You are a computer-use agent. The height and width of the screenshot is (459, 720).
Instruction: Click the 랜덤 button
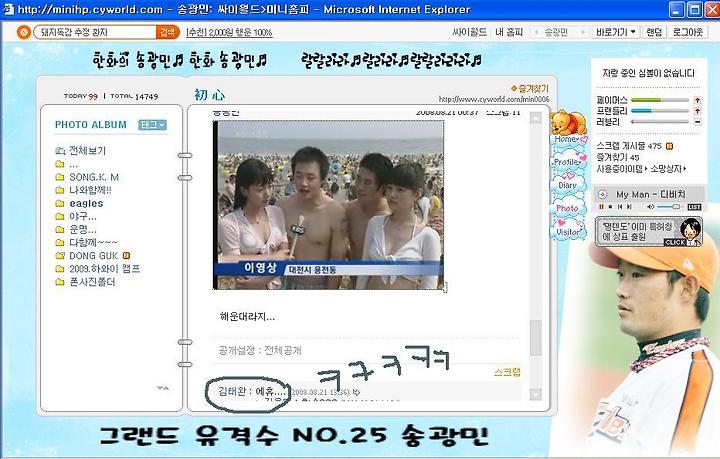click(654, 32)
